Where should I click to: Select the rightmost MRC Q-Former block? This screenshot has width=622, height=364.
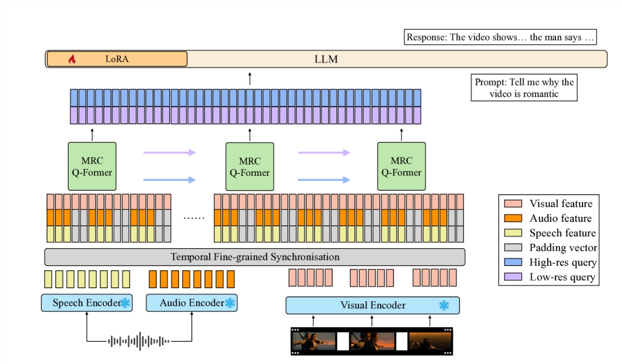[x=401, y=166]
